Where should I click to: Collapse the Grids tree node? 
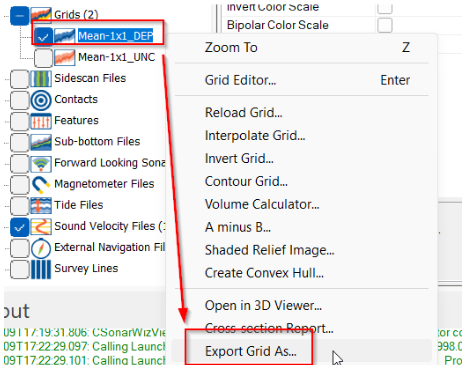pos(19,16)
